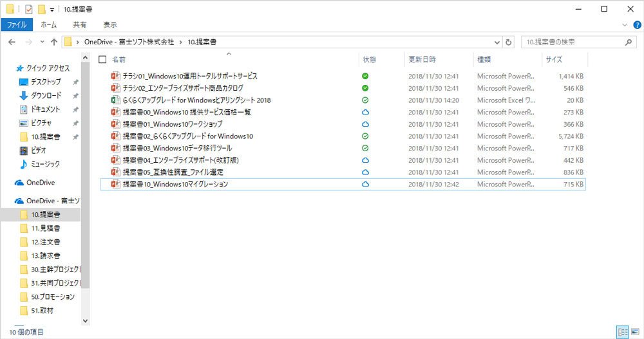Viewport: 644px width, 339px height.
Task: Open ミュージック in navigation pane
Action: (45, 164)
